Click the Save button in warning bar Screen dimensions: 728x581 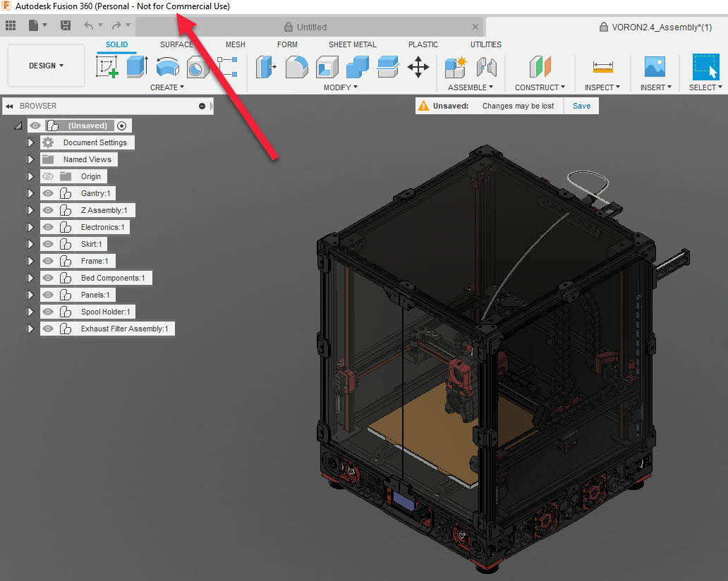click(581, 106)
